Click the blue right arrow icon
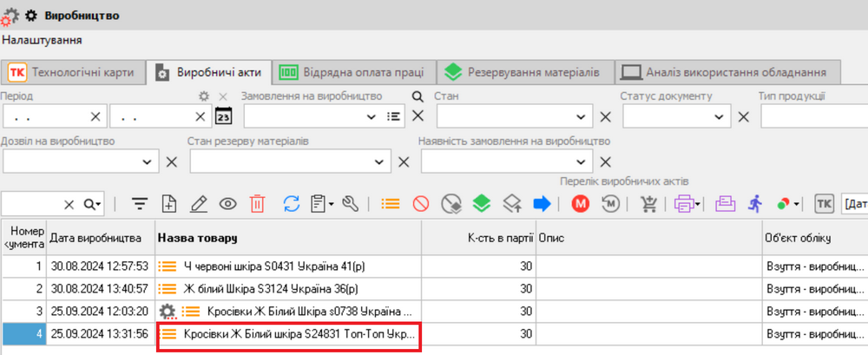 [x=542, y=204]
